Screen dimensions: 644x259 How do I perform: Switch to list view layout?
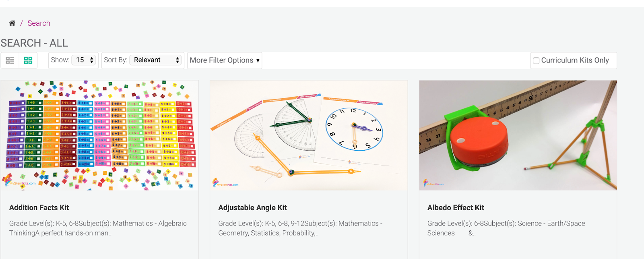coord(10,60)
